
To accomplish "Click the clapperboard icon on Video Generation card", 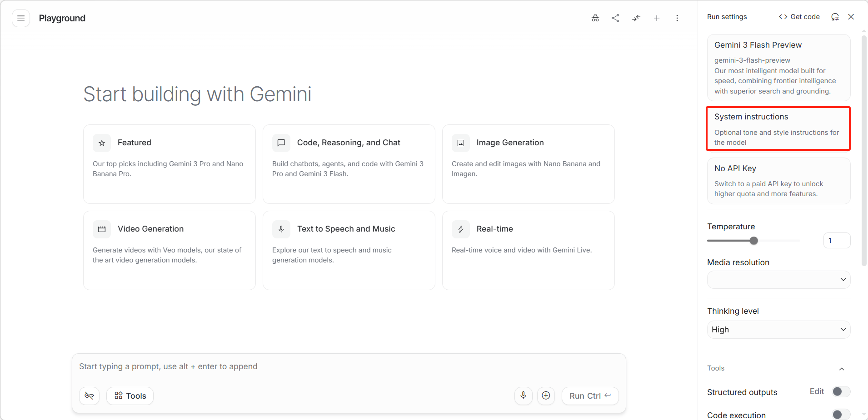I will 102,229.
